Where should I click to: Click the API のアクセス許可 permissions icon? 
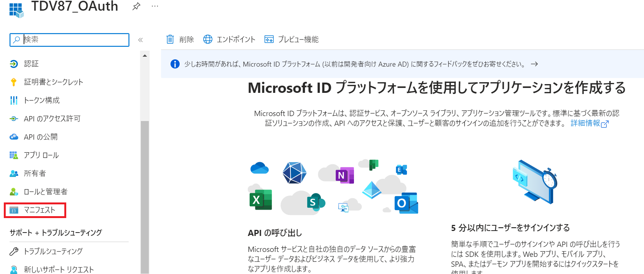click(14, 119)
